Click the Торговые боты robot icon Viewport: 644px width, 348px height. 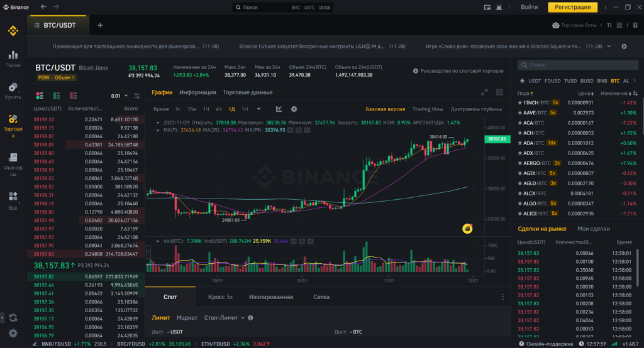pyautogui.click(x=555, y=26)
